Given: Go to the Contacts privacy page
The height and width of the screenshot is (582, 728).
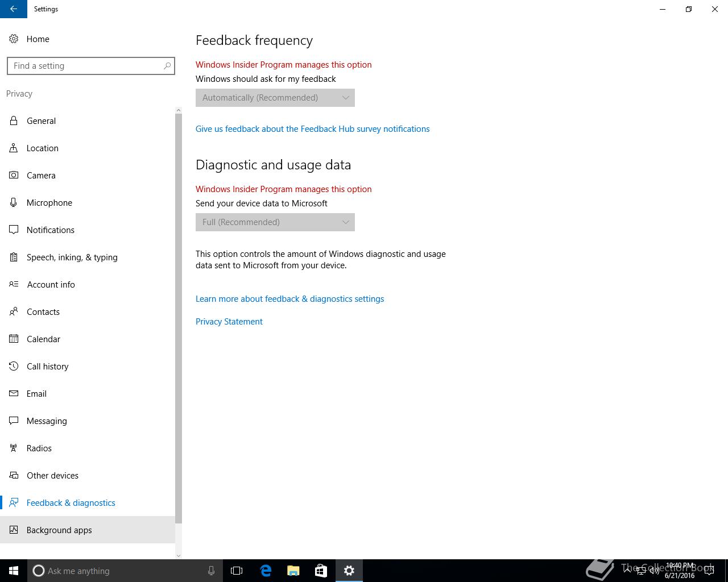Looking at the screenshot, I should coord(88,311).
